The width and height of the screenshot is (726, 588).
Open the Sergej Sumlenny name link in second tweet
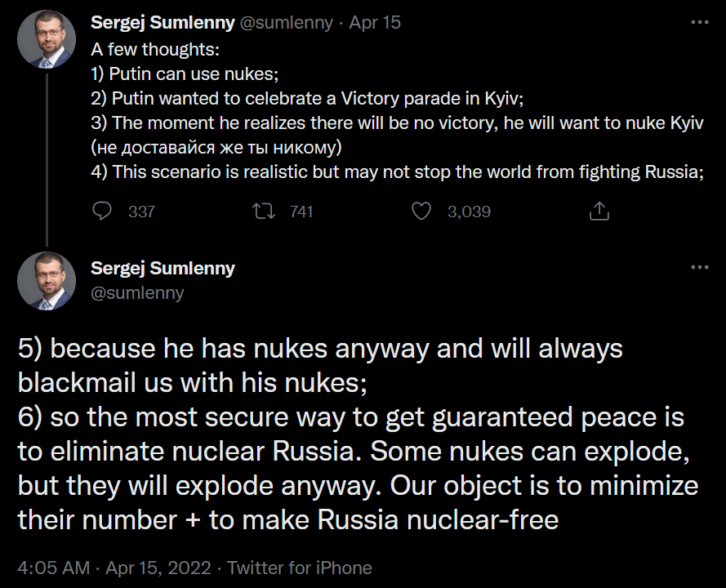pyautogui.click(x=163, y=268)
